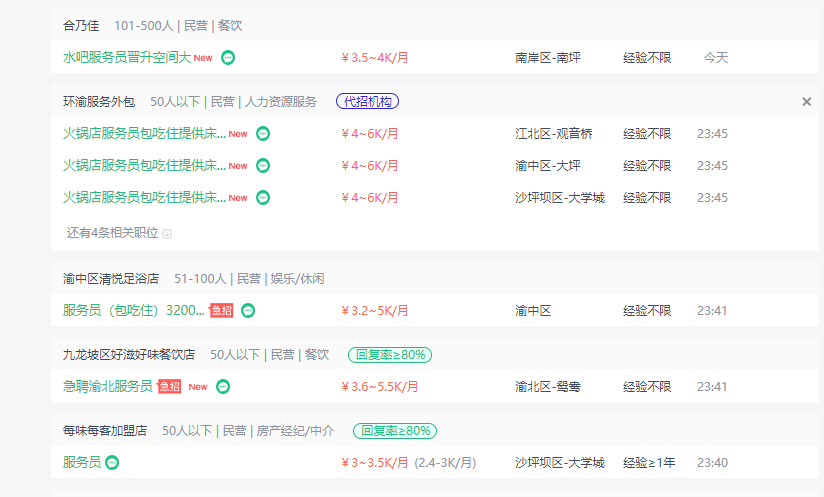The height and width of the screenshot is (497, 824).
Task: Click chat icon beside 急聘渝北服务员
Action: [223, 386]
